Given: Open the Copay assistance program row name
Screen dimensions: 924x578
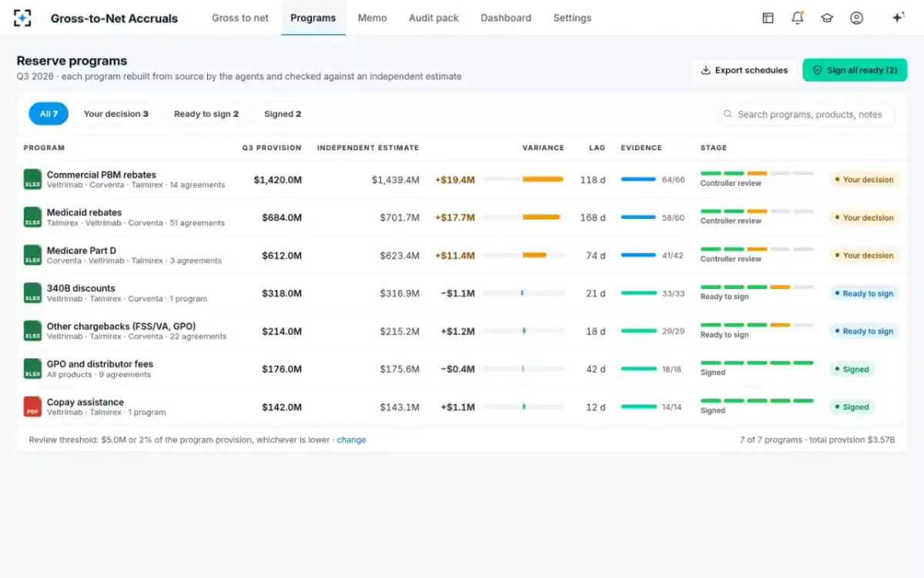Looking at the screenshot, I should 85,402.
